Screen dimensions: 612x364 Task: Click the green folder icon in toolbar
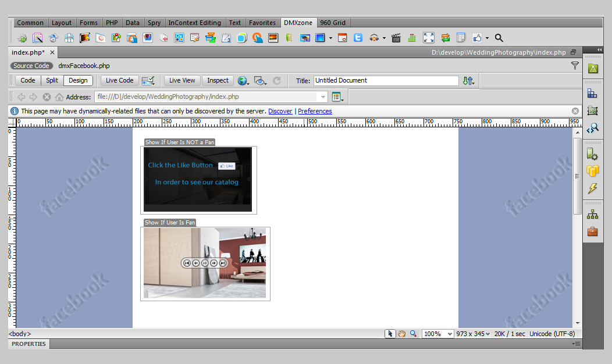(x=289, y=38)
